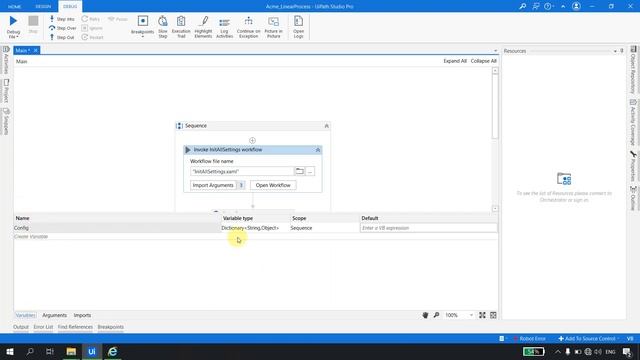Open the Arguments panel tab

[54, 315]
